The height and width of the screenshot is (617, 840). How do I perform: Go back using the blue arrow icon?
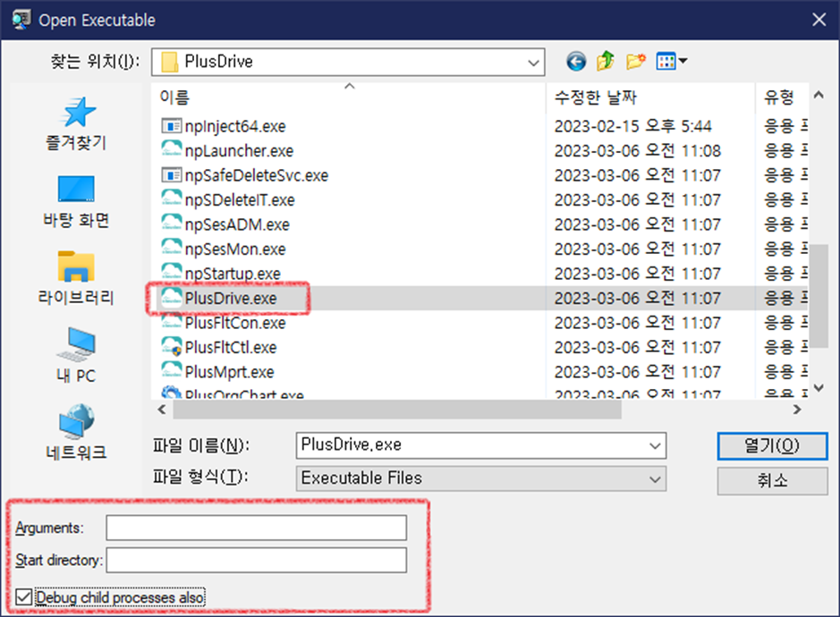click(x=576, y=62)
